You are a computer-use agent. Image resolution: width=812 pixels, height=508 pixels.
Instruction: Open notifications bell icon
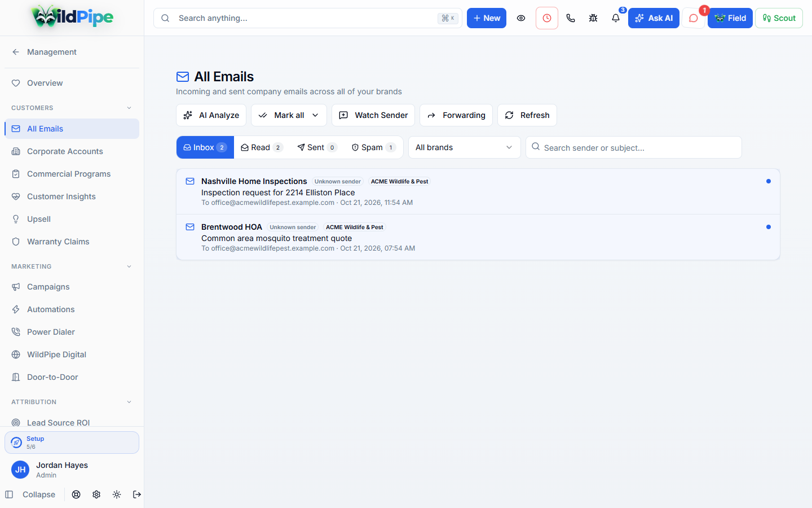(x=616, y=18)
